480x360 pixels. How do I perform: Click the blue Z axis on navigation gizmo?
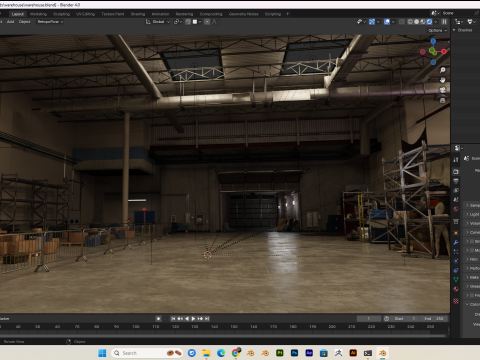[x=433, y=41]
